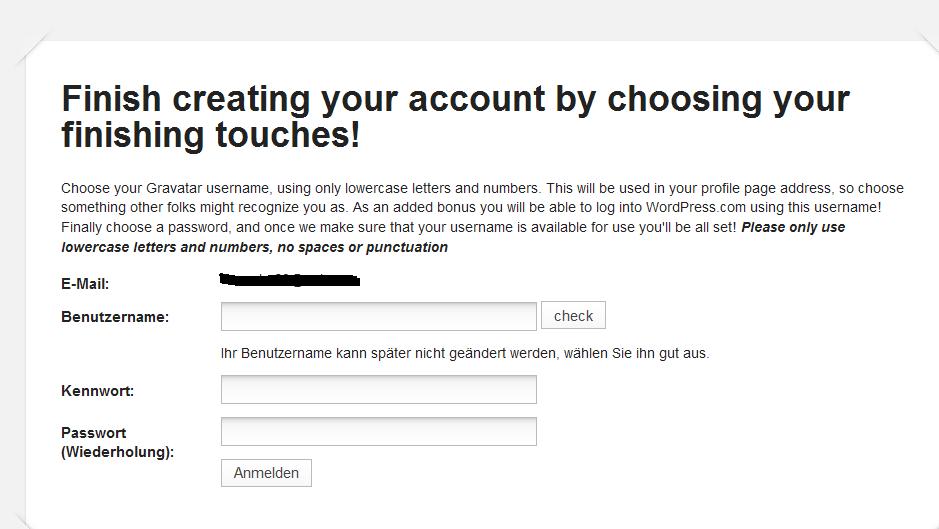Click the folded top-right card corner
This screenshot has width=939, height=529.
click(x=927, y=50)
